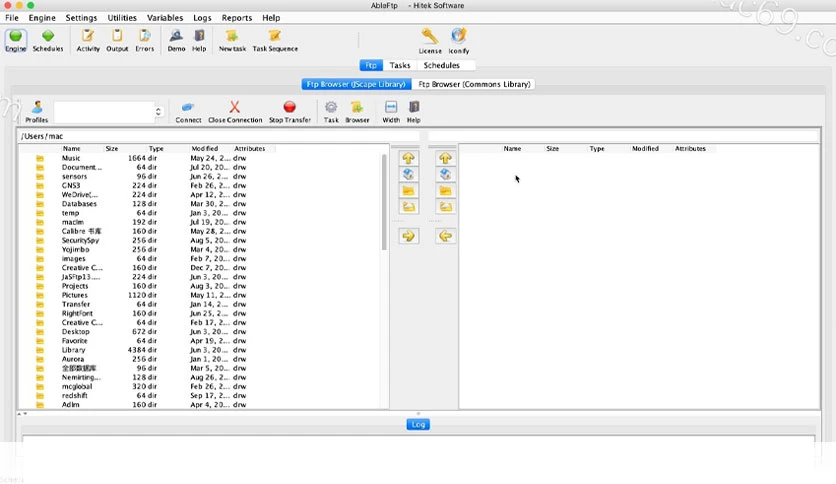836x484 pixels.
Task: Open the Settings menu
Action: click(x=81, y=18)
